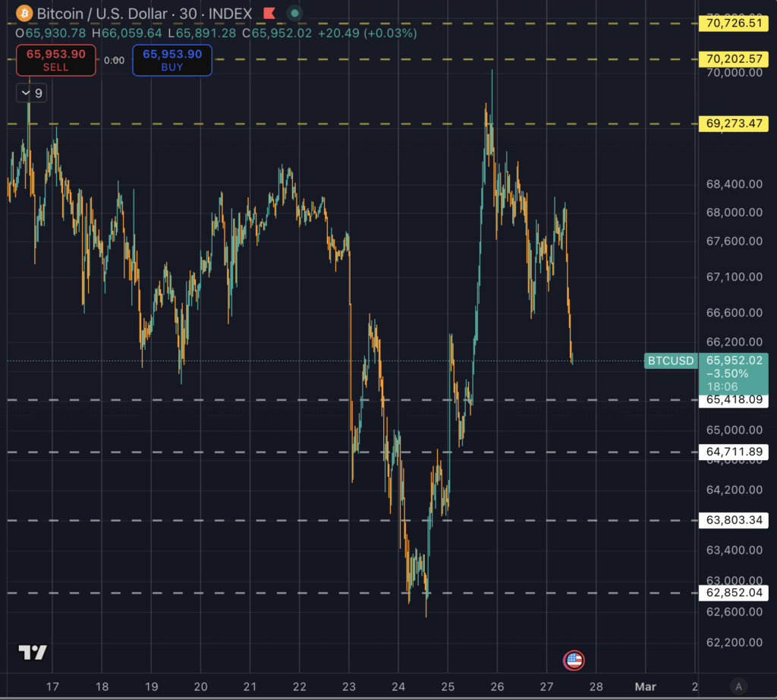Click the dotted 65,418.09 level to toggle it

click(733, 399)
